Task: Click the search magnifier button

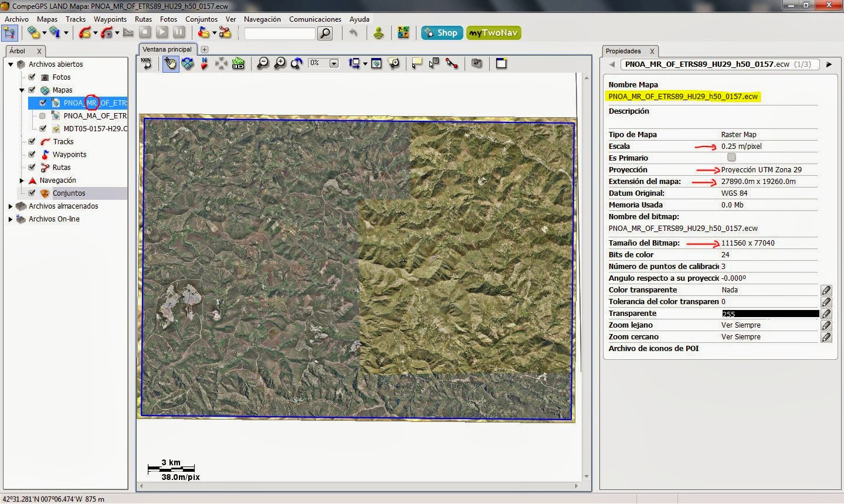Action: pyautogui.click(x=325, y=33)
